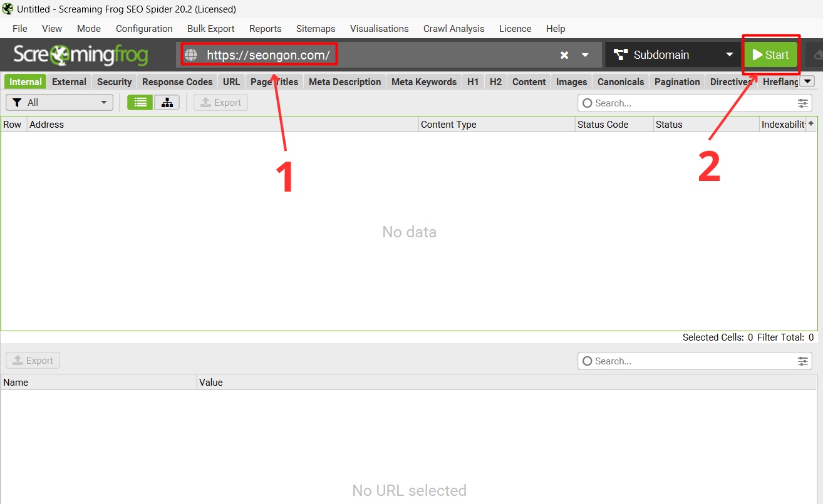Viewport: 823px width, 504px height.
Task: Switch to the Images tab
Action: click(x=572, y=82)
